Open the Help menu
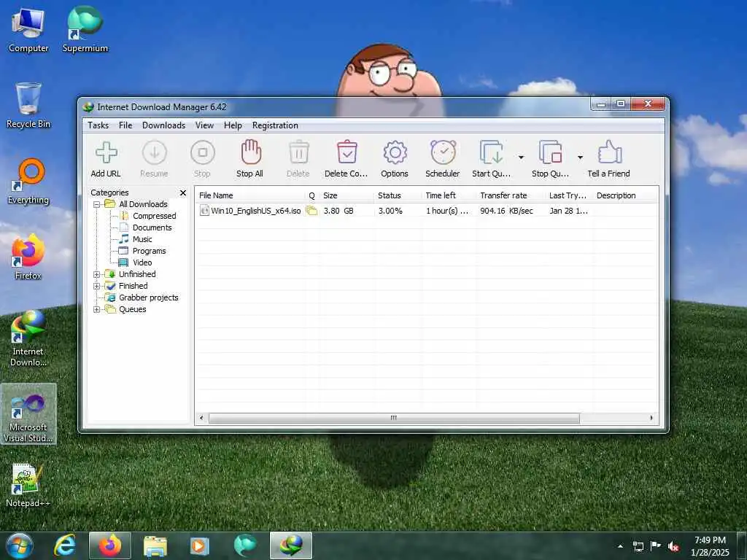747x560 pixels. click(233, 125)
